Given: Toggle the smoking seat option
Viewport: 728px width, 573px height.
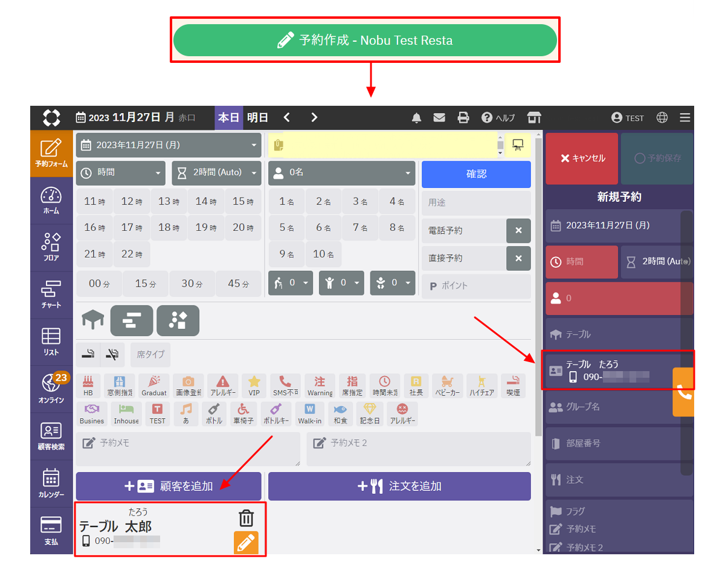Looking at the screenshot, I should tap(88, 355).
